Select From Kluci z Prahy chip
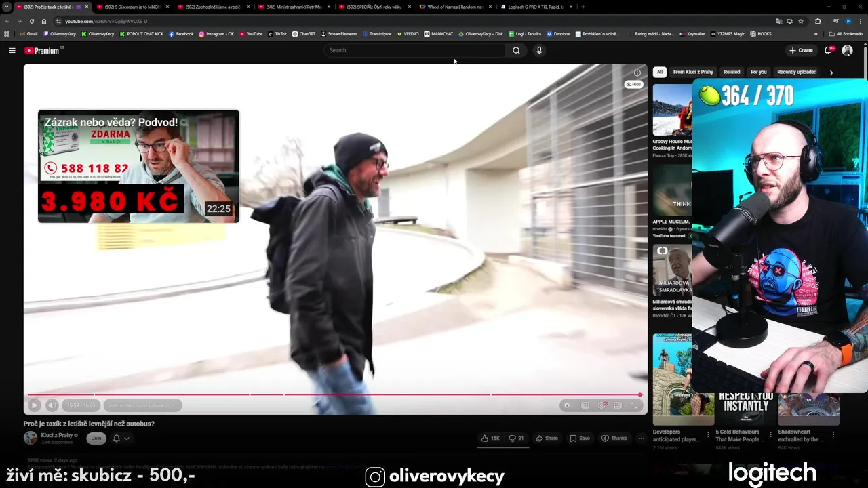This screenshot has height=488, width=868. 693,72
